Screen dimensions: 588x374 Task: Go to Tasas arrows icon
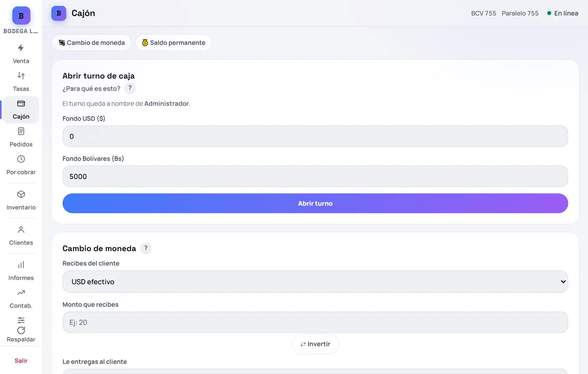21,76
